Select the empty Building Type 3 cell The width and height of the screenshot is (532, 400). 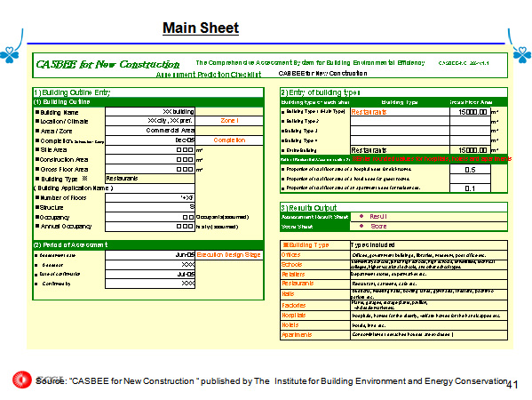tap(400, 131)
